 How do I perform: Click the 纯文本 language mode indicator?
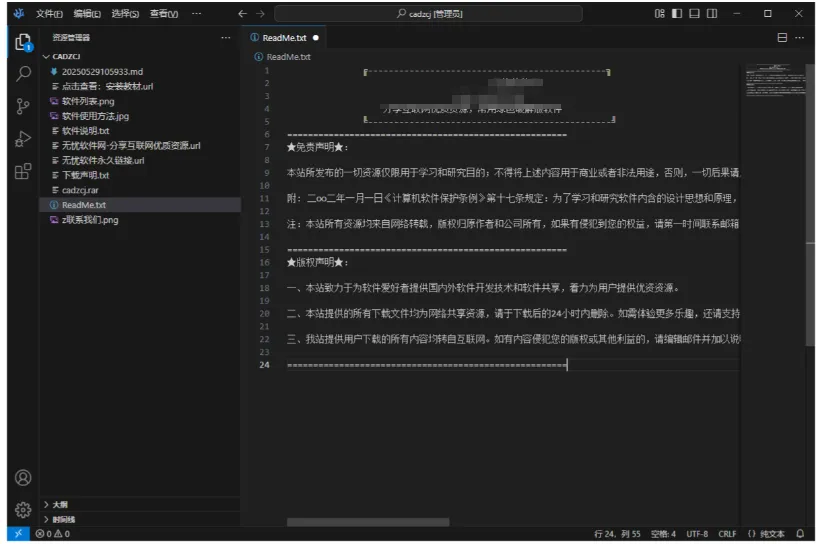(x=766, y=533)
